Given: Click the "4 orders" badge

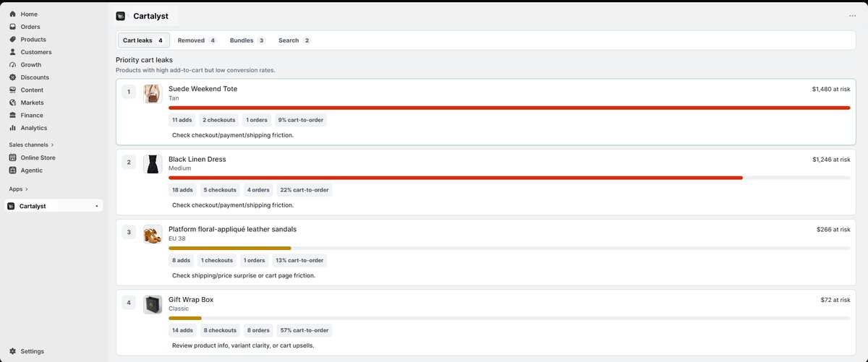Looking at the screenshot, I should 258,190.
